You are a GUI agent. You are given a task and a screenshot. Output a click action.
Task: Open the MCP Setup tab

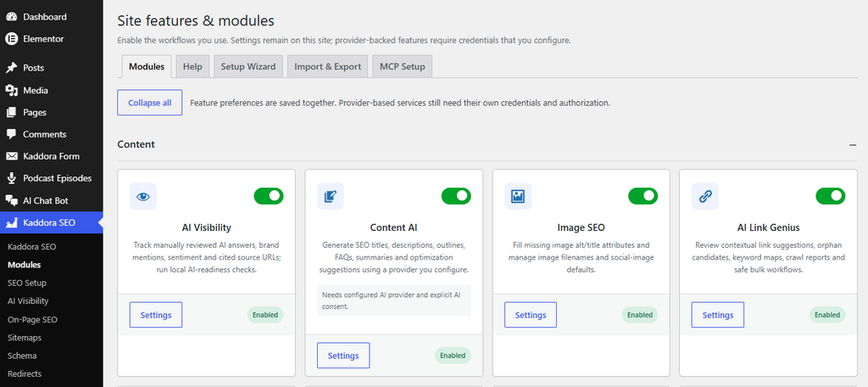click(403, 66)
